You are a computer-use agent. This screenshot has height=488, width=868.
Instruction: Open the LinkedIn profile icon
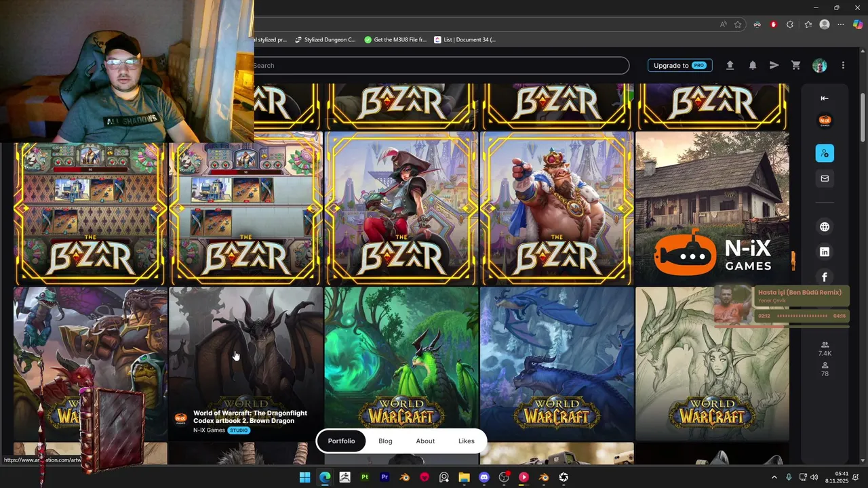825,252
